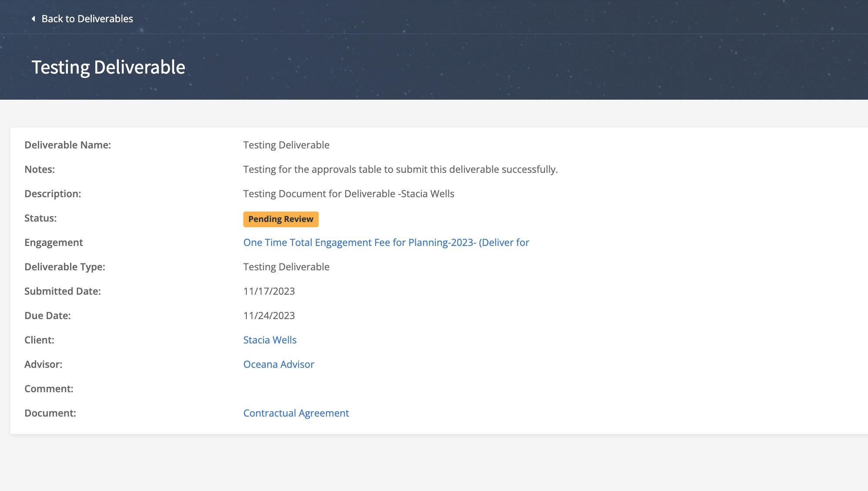The width and height of the screenshot is (868, 491).
Task: Click the Testing Deliverable page title
Action: [x=108, y=67]
